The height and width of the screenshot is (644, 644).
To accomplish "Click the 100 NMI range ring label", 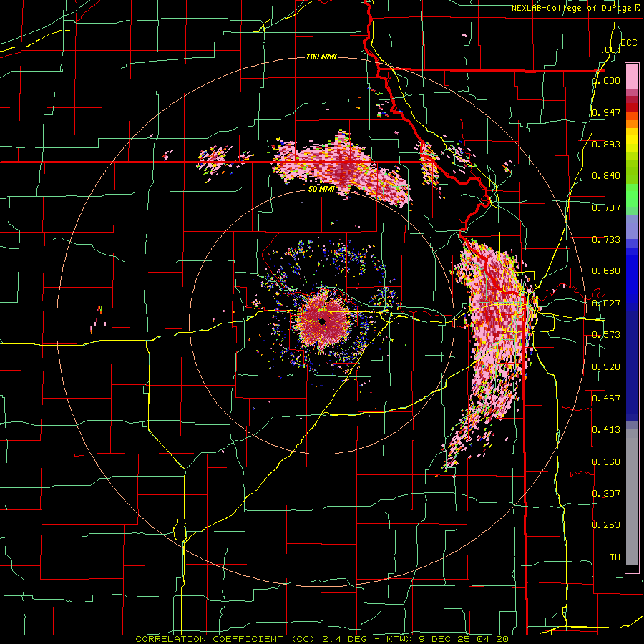I will (321, 57).
